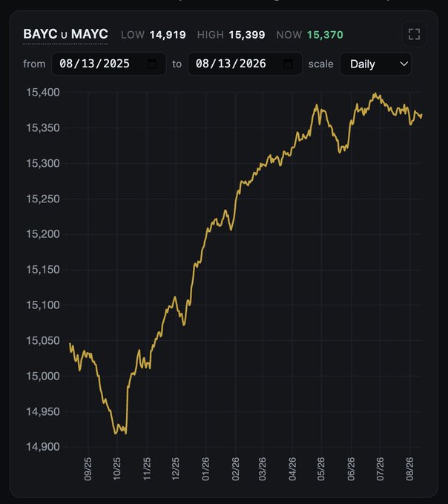Click the 15,250 y-axis label
Screen dimensions: 448x504
[x=43, y=199]
